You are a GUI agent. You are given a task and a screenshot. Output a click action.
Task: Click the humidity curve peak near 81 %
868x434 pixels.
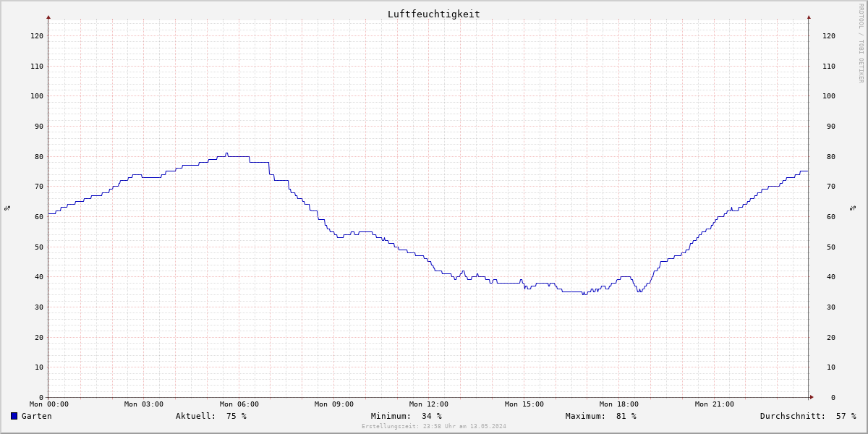point(226,153)
